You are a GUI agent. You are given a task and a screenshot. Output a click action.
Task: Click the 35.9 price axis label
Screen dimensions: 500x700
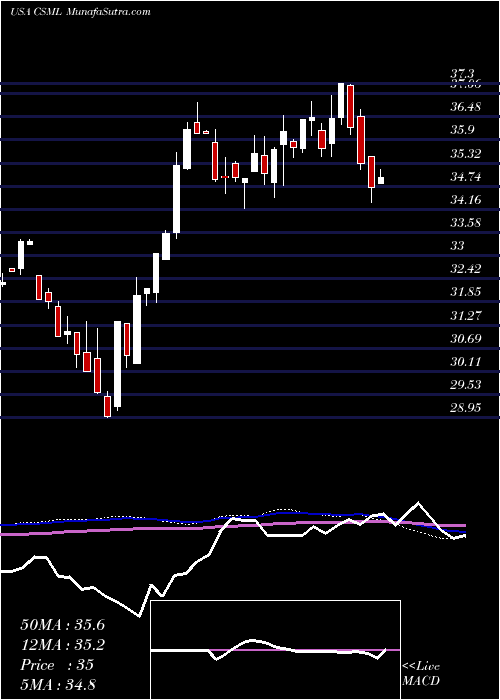point(462,130)
